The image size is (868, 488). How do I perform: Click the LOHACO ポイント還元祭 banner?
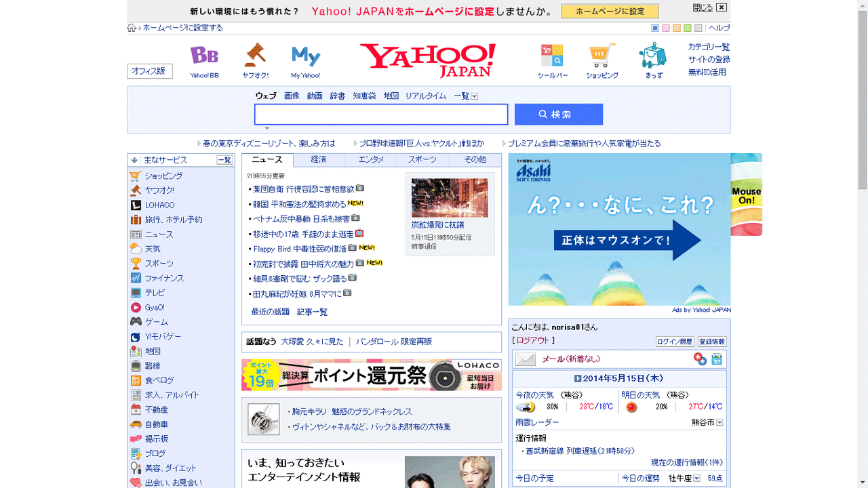click(372, 375)
